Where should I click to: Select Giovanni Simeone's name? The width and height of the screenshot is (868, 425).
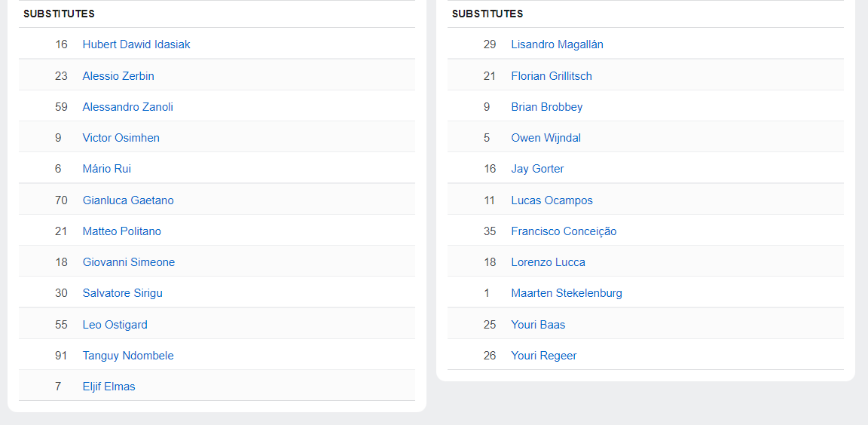click(x=128, y=262)
